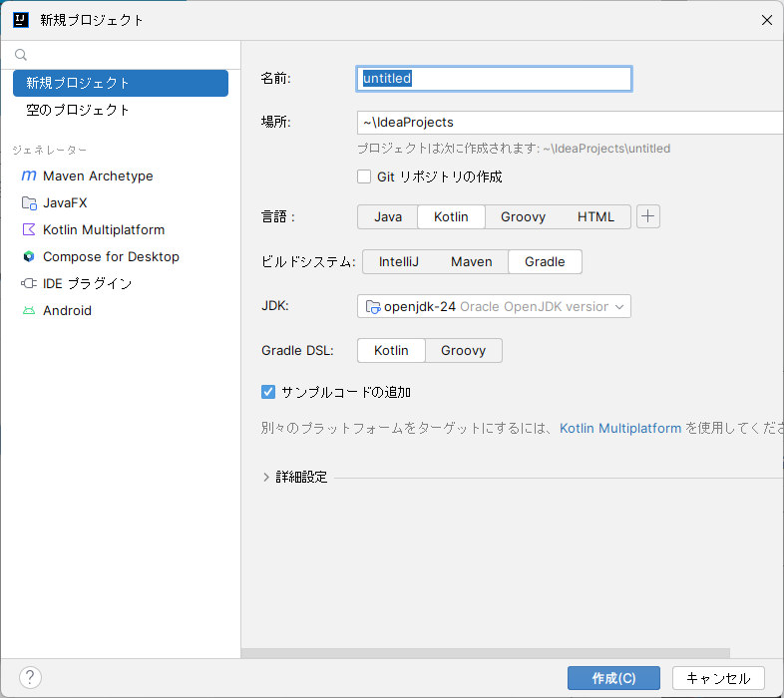
Task: Select HTML as the language
Action: (595, 217)
